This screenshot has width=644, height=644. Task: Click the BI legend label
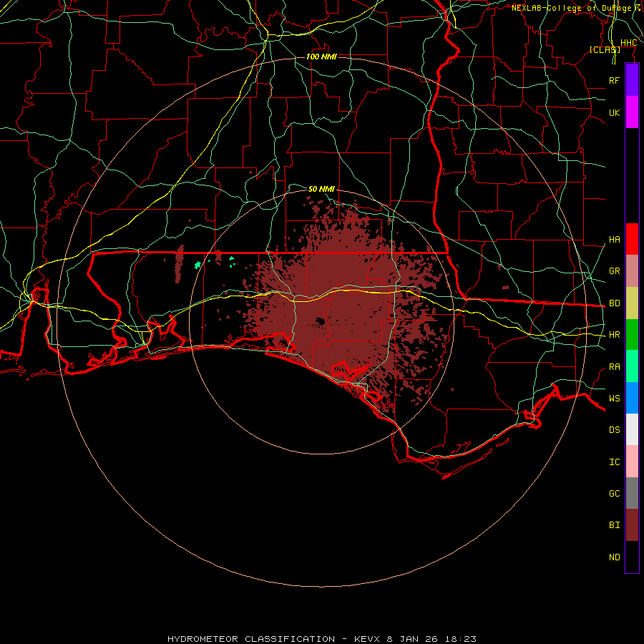click(615, 525)
